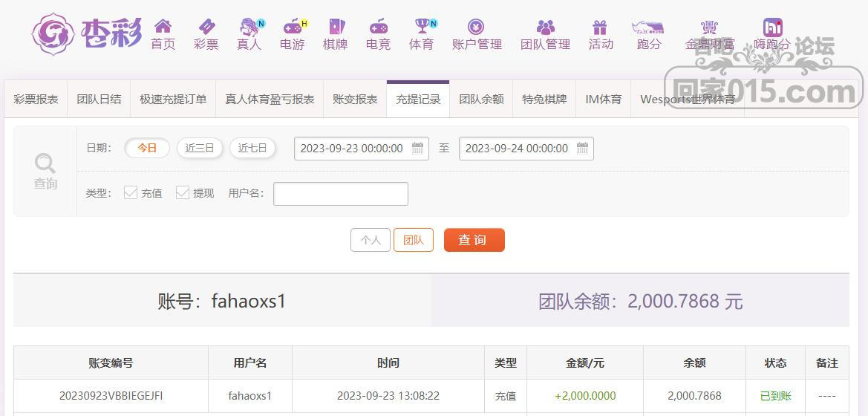Open the 跑分 rhino icon
The height and width of the screenshot is (416, 868).
tap(647, 26)
